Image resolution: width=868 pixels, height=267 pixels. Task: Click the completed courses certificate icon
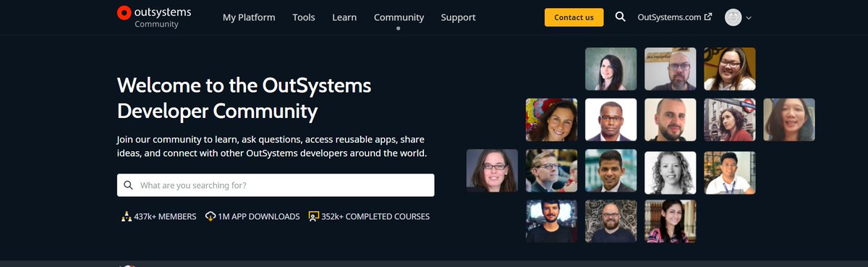pyautogui.click(x=314, y=216)
